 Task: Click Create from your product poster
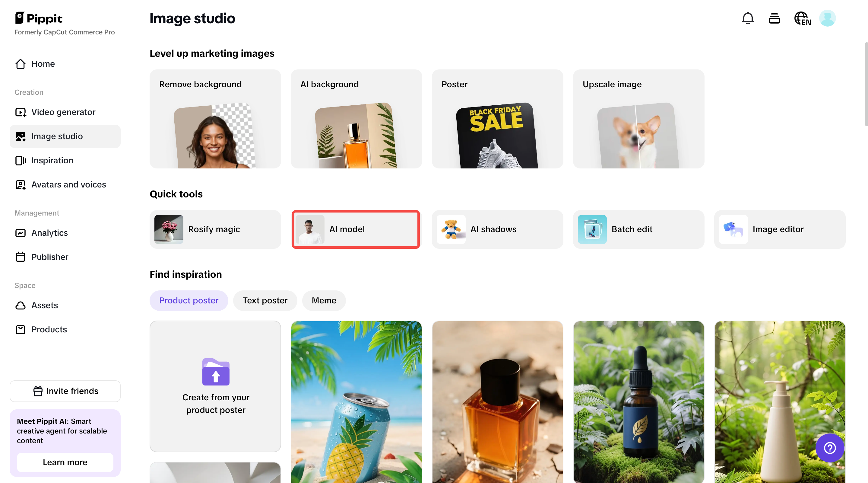[215, 386]
